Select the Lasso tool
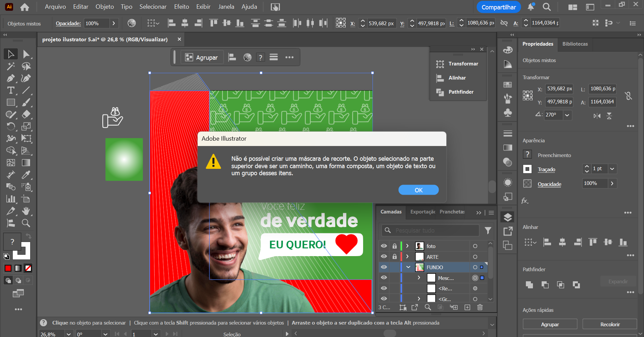The image size is (644, 337). 26,66
